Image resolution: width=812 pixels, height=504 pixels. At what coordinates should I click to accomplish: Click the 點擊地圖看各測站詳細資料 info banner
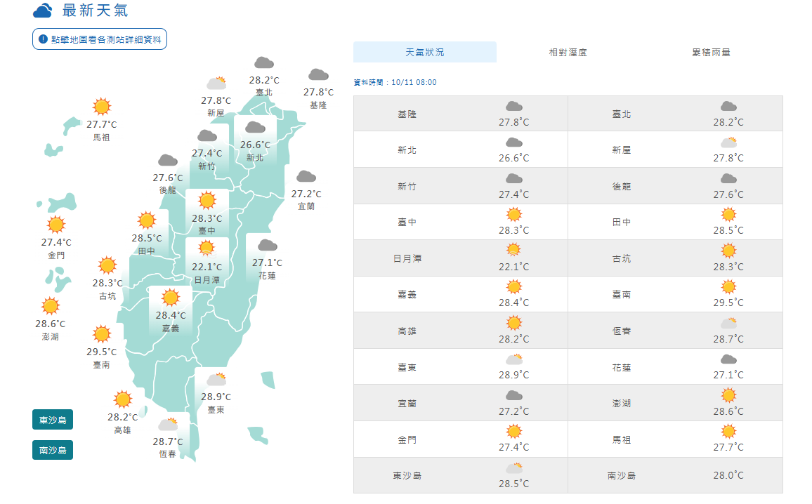(100, 39)
